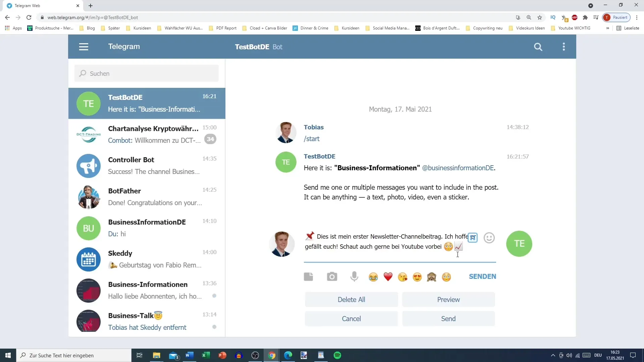This screenshot has height=362, width=644.
Task: Click the /start command link
Action: (312, 139)
